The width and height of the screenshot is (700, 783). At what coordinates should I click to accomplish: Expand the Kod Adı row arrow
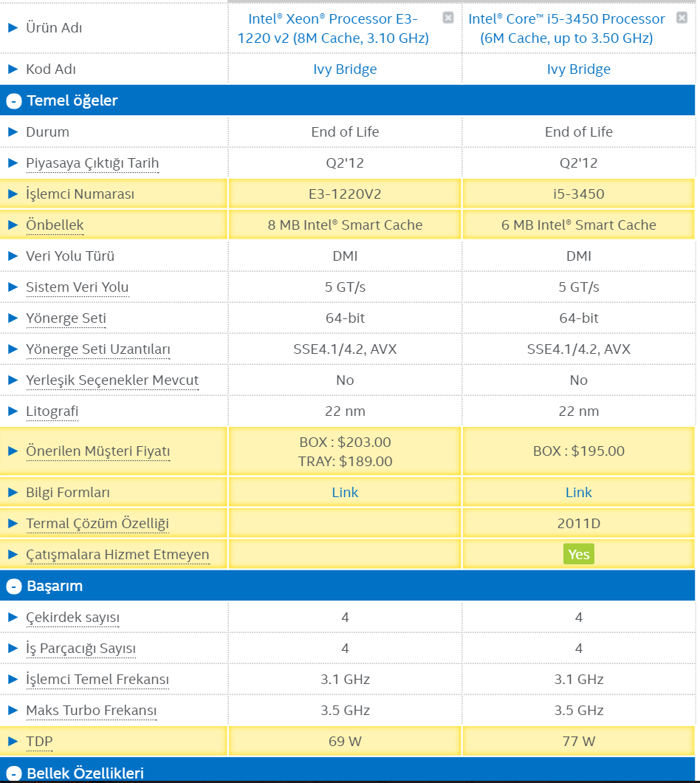tap(13, 69)
